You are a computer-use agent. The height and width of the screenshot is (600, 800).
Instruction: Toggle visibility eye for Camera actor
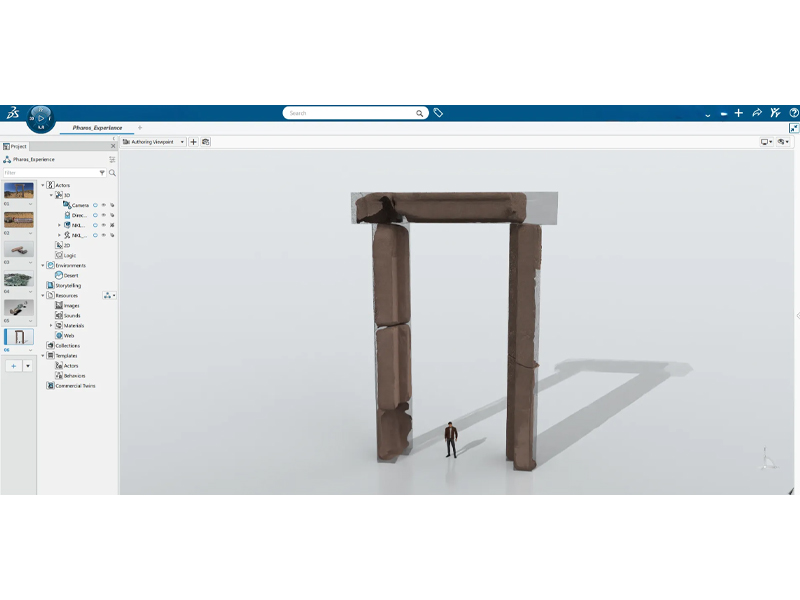tap(103, 205)
